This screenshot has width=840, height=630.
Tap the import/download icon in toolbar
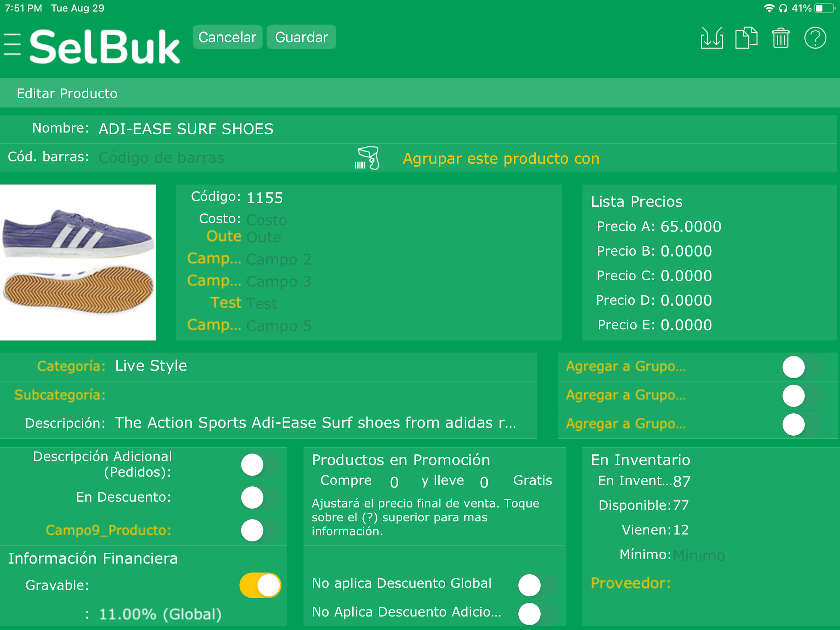712,38
